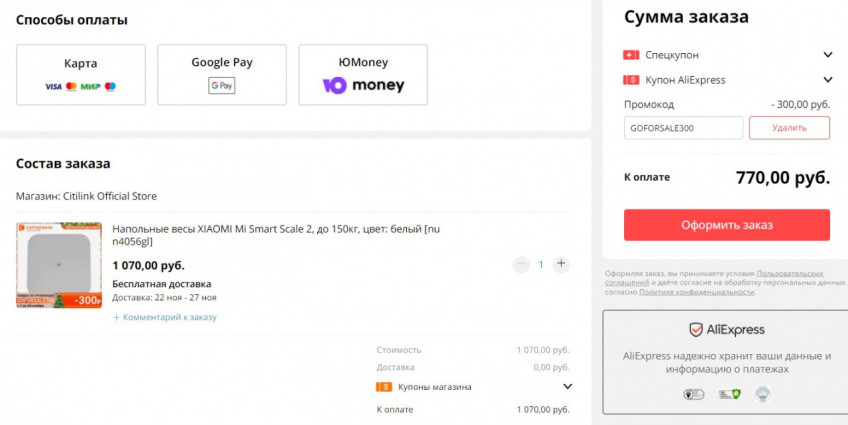This screenshot has width=848, height=425.
Task: Select ЮMoney payment option
Action: 363,75
